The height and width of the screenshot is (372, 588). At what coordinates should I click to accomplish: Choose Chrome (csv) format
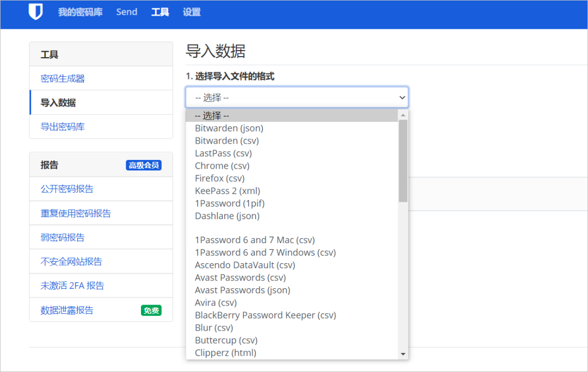pyautogui.click(x=292, y=165)
